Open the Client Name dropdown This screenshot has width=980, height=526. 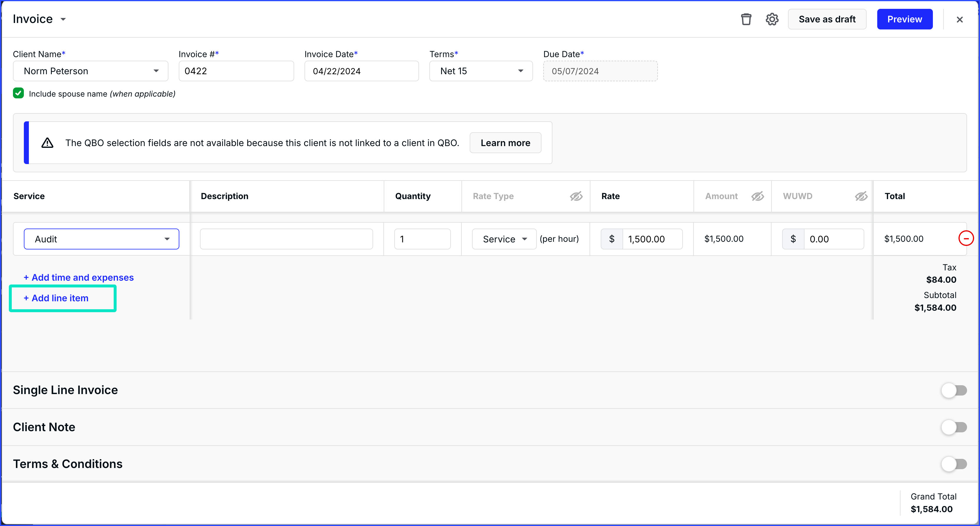pyautogui.click(x=90, y=71)
